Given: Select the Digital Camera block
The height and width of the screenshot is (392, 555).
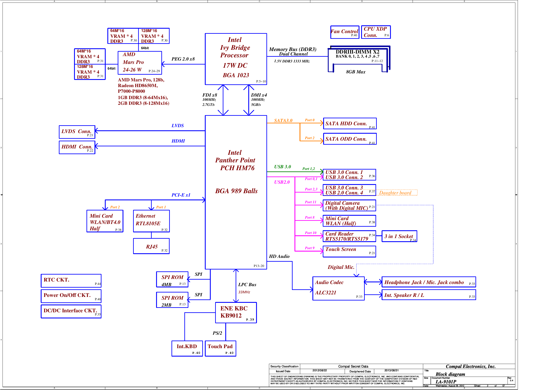Looking at the screenshot, I should (x=349, y=205).
